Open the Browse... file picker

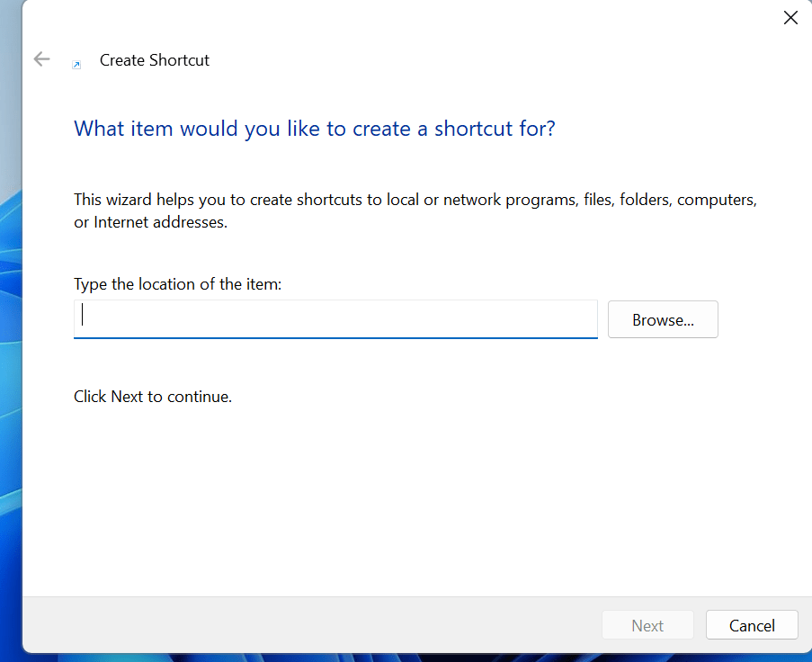point(663,319)
